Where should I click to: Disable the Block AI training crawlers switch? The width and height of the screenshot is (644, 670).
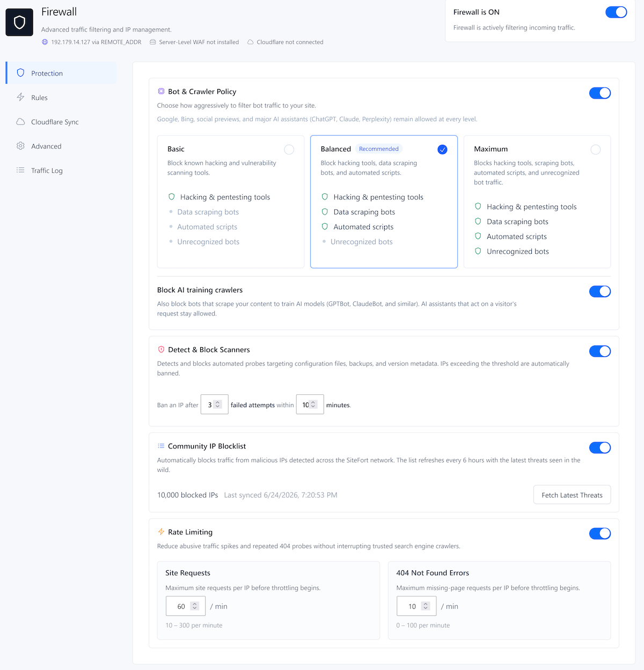click(600, 291)
